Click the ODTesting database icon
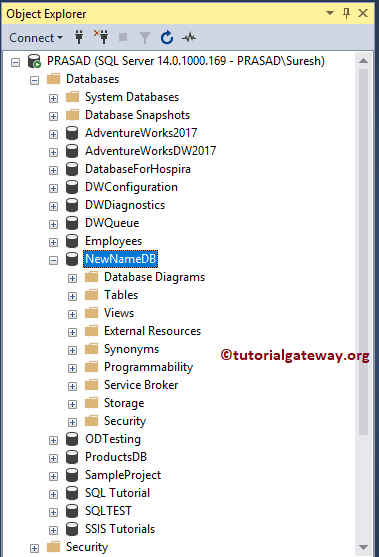This screenshot has width=379, height=557. tap(72, 439)
